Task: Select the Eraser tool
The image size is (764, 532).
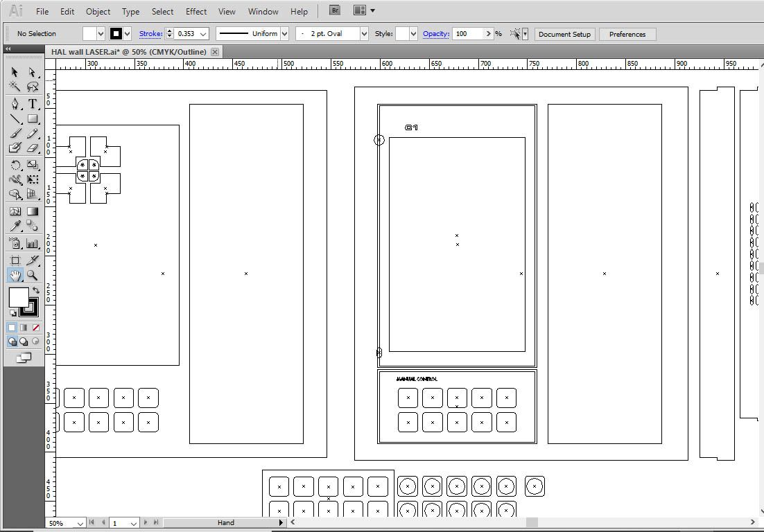Action: click(32, 148)
